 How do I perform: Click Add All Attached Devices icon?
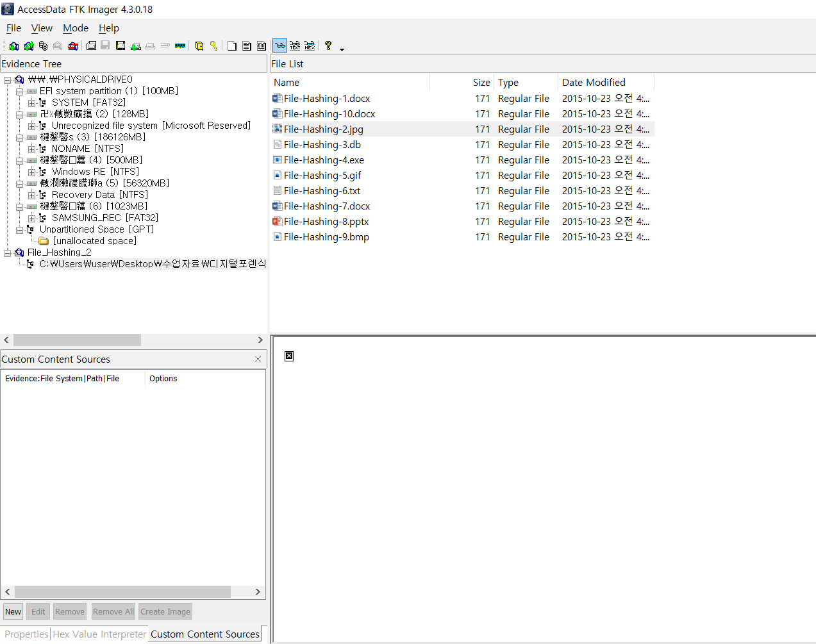29,46
